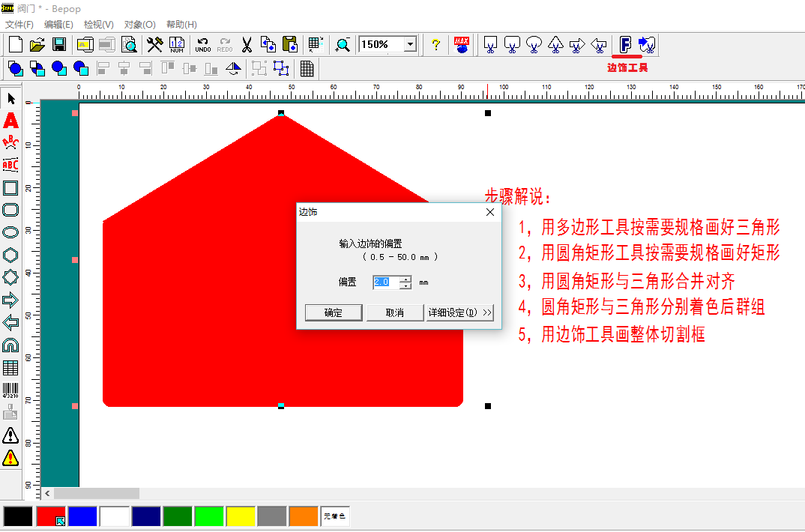The height and width of the screenshot is (532, 805).
Task: Click the horizontal scrollbar left arrow
Action: pos(47,494)
